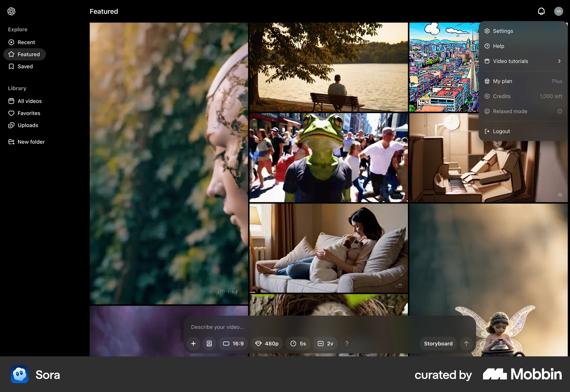
Task: Choose Logout from the menu
Action: pos(501,131)
